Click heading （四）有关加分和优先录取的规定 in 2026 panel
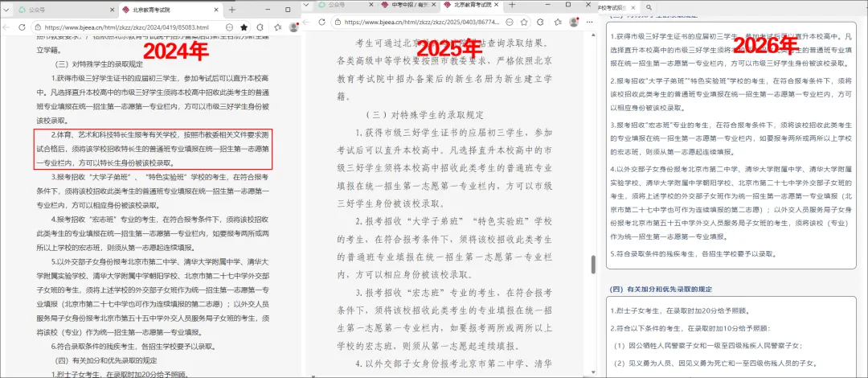Viewport: 868px width, 378px height. tap(661, 290)
